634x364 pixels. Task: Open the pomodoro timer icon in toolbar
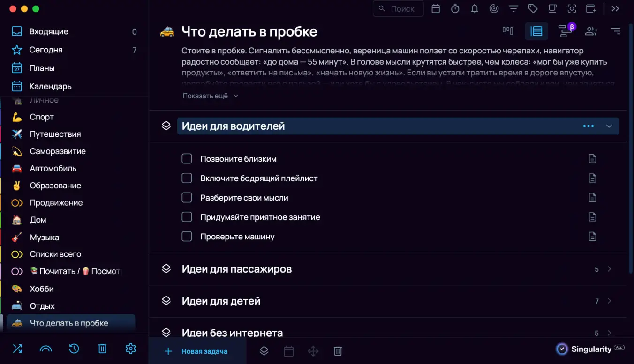[455, 8]
